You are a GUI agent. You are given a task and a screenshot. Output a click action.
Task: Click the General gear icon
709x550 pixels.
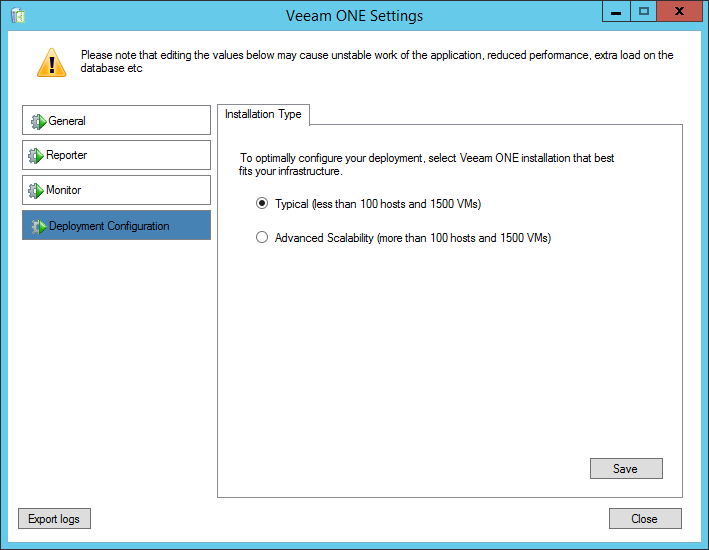pos(38,122)
